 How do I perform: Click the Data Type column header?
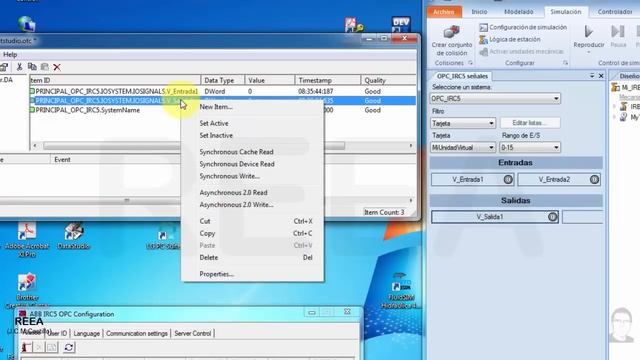[223, 80]
